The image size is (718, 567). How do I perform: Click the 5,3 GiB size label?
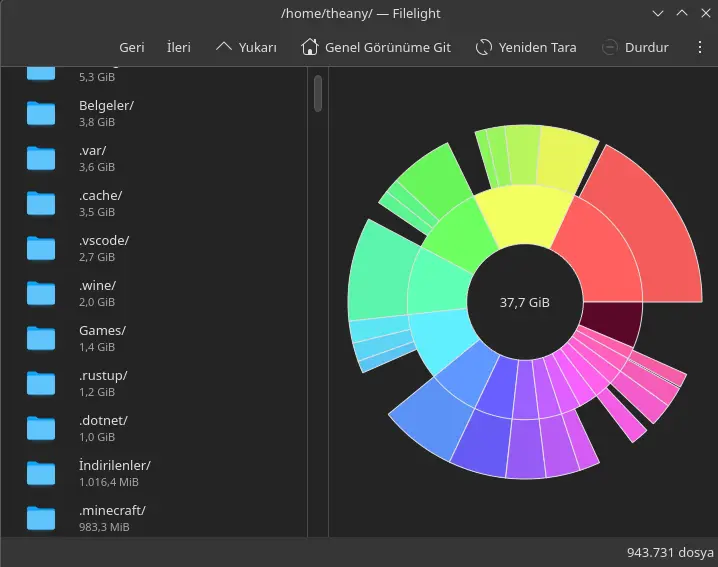click(97, 77)
